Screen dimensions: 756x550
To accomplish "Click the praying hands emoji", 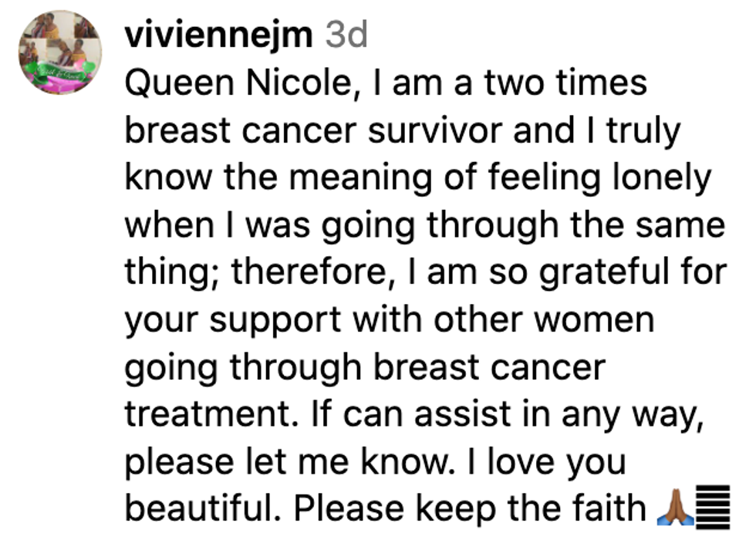I will 673,509.
